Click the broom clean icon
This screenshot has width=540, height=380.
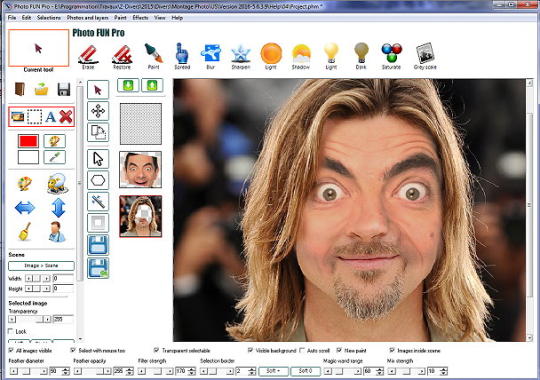click(x=25, y=231)
